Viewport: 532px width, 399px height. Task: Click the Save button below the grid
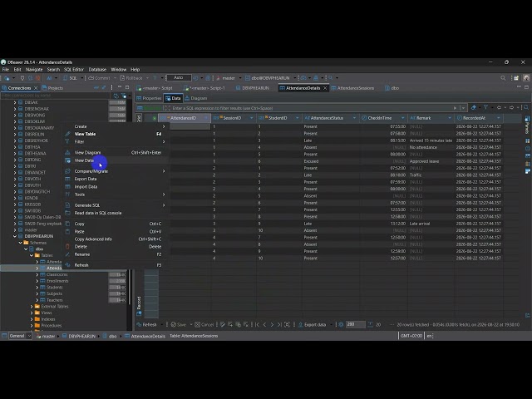[x=179, y=325]
